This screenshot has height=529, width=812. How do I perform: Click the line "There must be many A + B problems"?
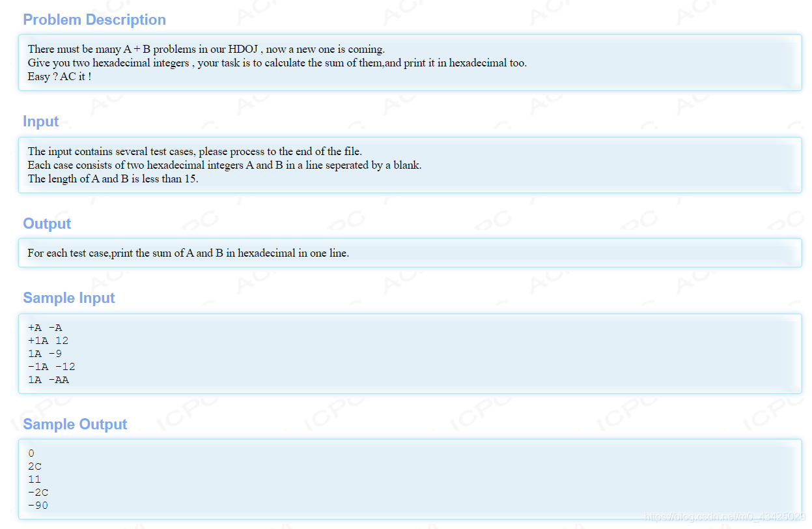(206, 49)
